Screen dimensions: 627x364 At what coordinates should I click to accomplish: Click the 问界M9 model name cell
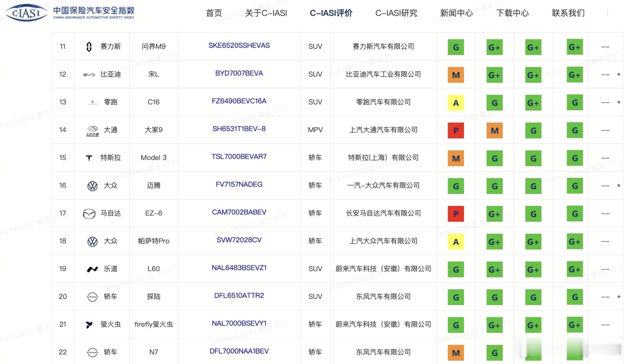point(153,47)
